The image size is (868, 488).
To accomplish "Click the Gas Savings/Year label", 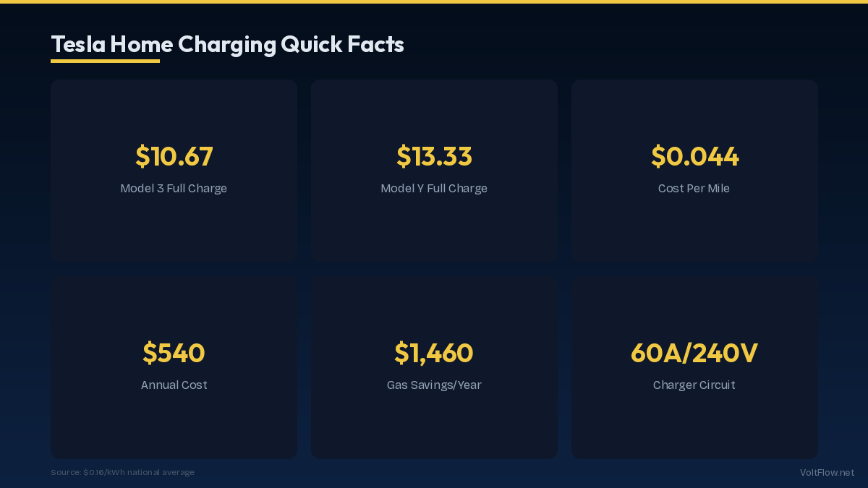I will (434, 385).
